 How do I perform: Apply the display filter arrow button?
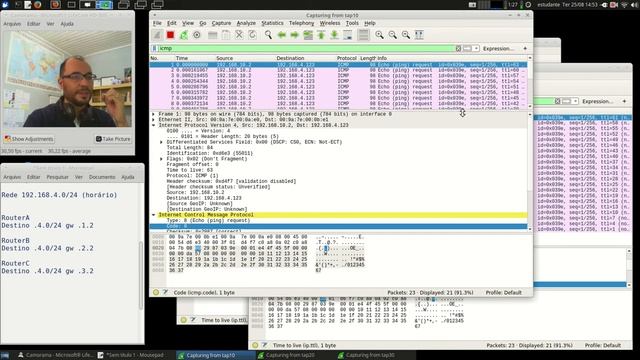pyautogui.click(x=467, y=49)
